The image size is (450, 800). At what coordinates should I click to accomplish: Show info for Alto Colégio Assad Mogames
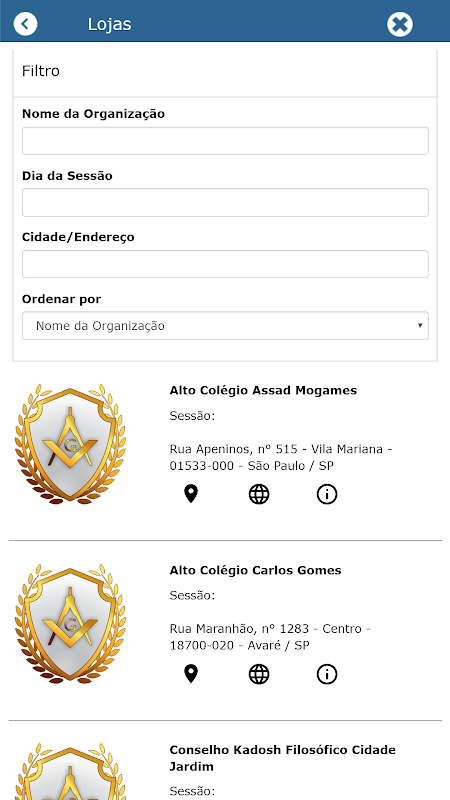(327, 494)
